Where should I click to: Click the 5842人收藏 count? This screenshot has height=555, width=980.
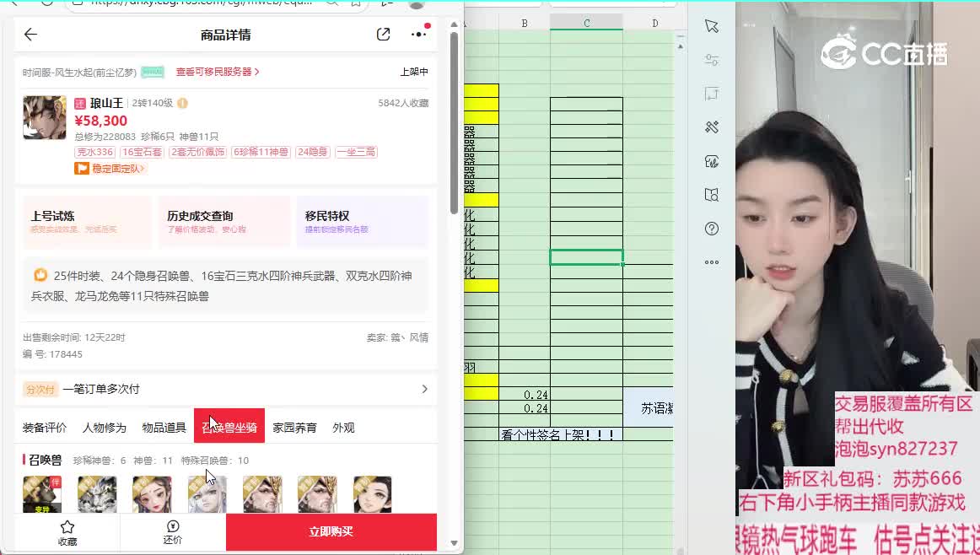[403, 103]
